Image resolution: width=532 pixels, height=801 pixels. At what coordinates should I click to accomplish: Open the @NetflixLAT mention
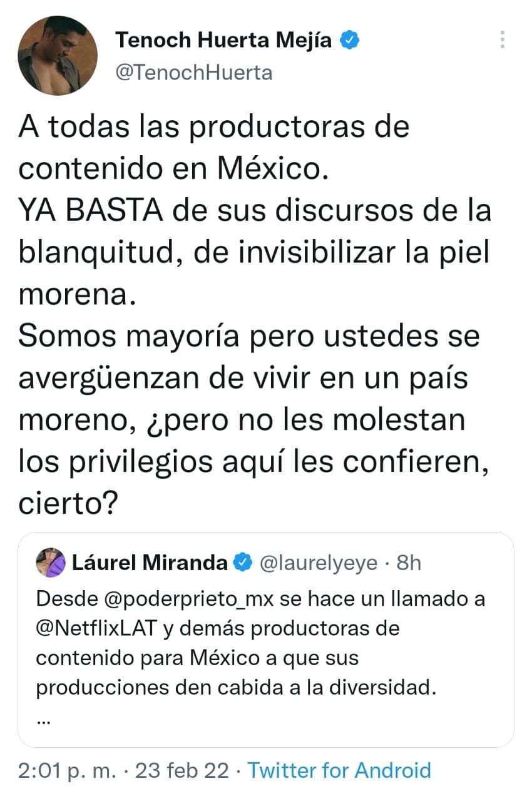[x=96, y=628]
